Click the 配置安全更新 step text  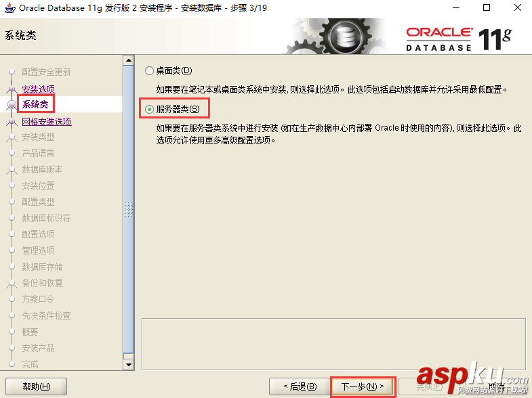pyautogui.click(x=46, y=72)
